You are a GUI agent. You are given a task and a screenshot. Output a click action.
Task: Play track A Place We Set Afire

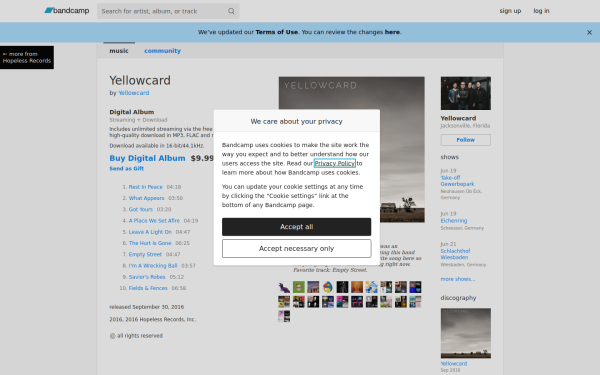click(x=154, y=220)
